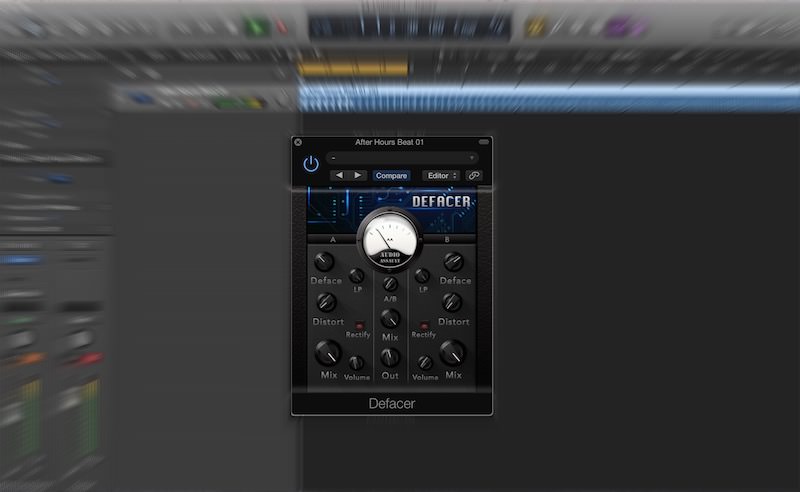800x492 pixels.
Task: Click the section B Volume knob
Action: click(x=424, y=363)
